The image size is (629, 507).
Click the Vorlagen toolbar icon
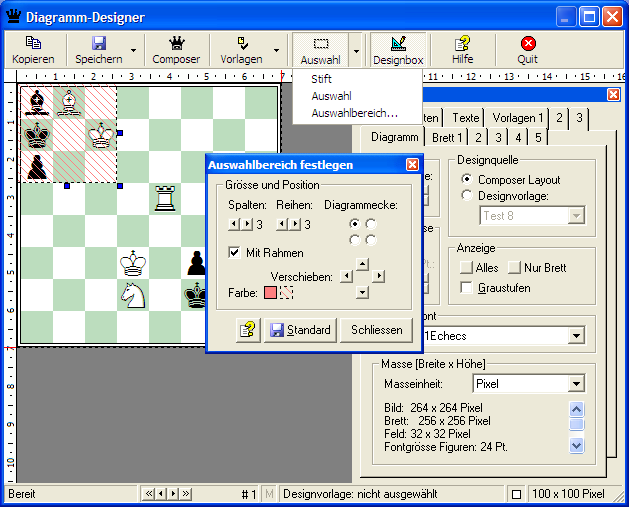pyautogui.click(x=241, y=44)
